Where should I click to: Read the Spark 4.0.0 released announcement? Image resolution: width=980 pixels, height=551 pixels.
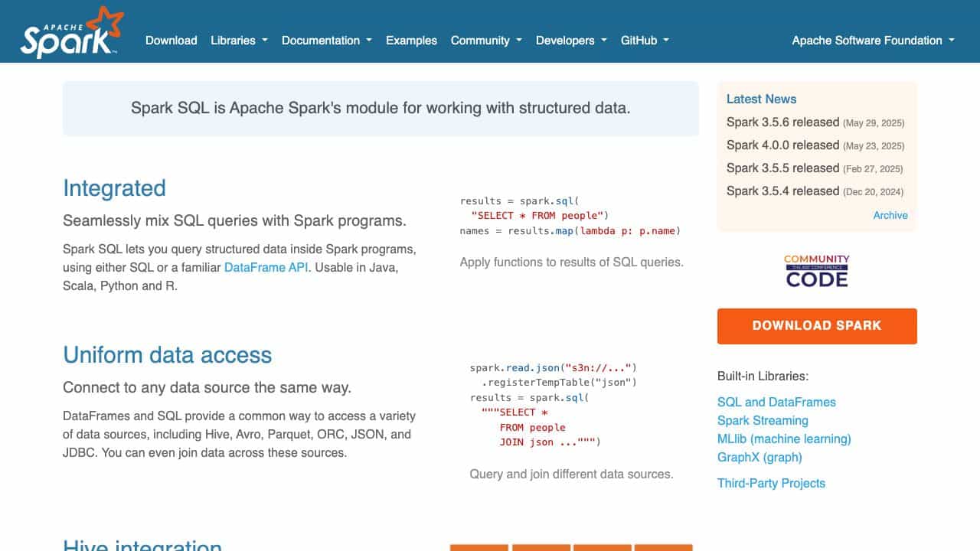point(782,145)
